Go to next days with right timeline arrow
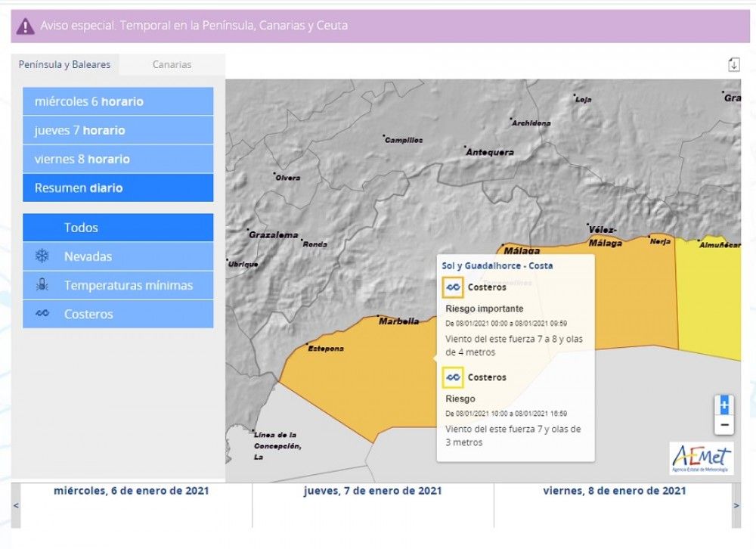 click(736, 506)
